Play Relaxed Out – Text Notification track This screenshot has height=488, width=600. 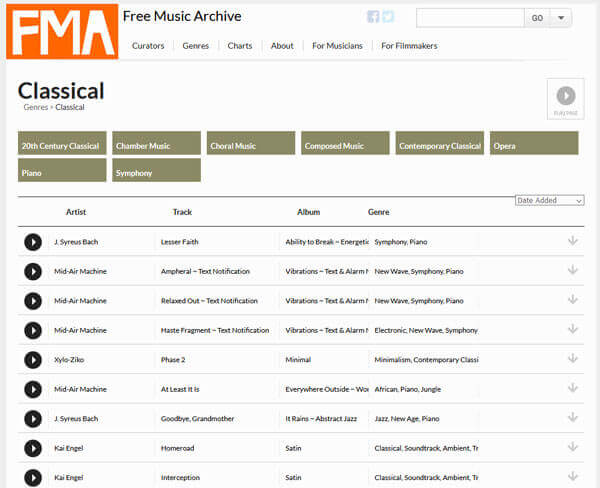pyautogui.click(x=33, y=301)
